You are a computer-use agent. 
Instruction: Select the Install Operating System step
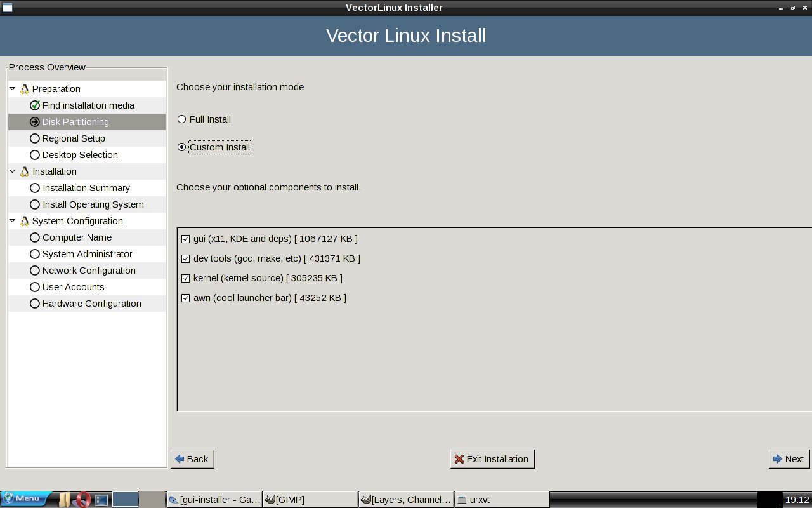[x=87, y=204]
